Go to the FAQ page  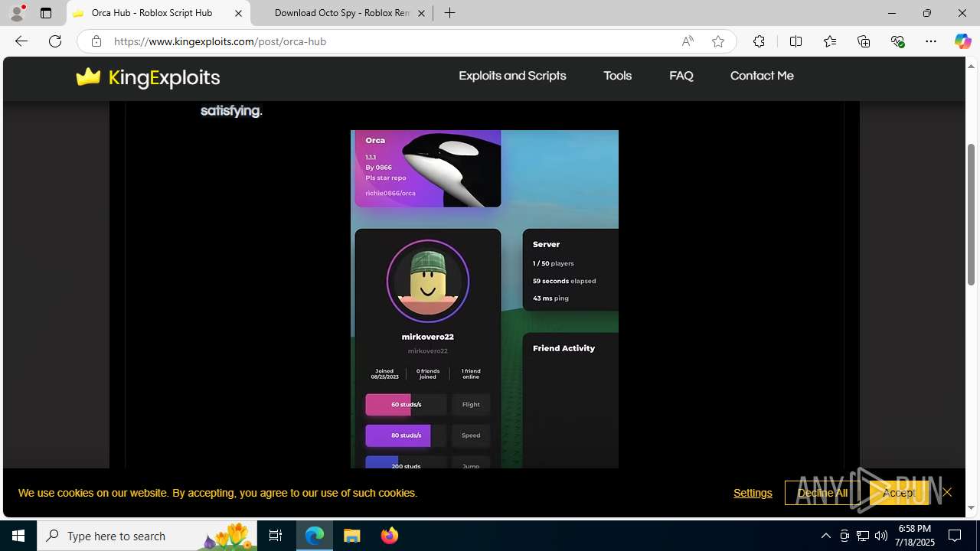pos(681,76)
